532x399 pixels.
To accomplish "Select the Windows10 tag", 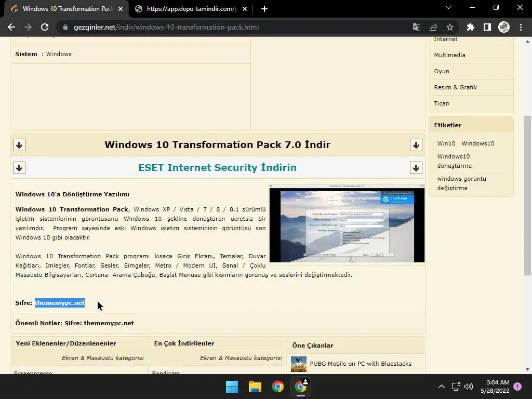I will pyautogui.click(x=478, y=143).
